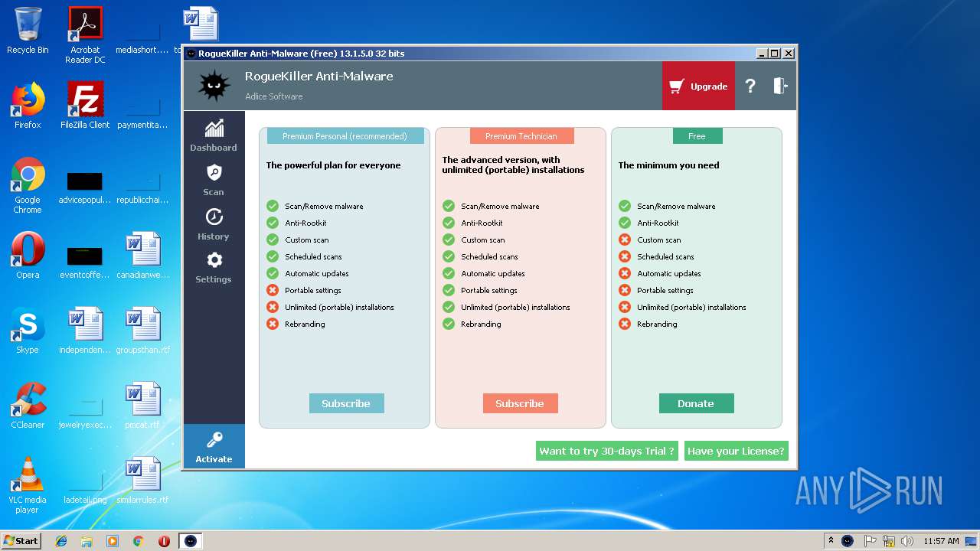This screenshot has height=551, width=980.
Task: Open canadianwe... document on desktop
Action: (x=143, y=256)
